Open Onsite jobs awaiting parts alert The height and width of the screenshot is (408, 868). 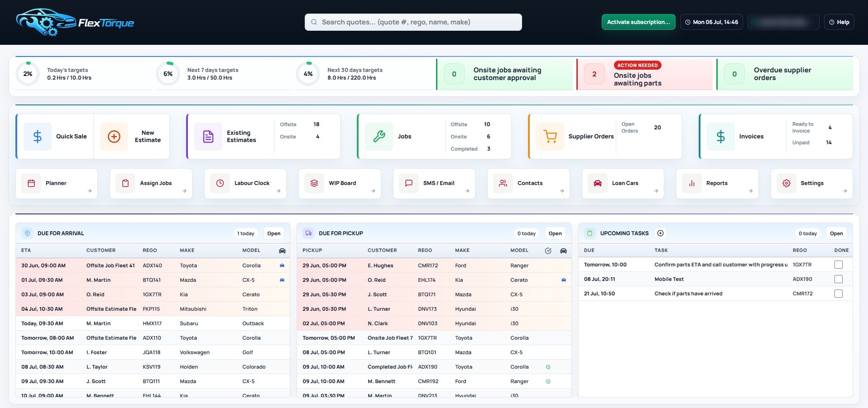(x=644, y=74)
